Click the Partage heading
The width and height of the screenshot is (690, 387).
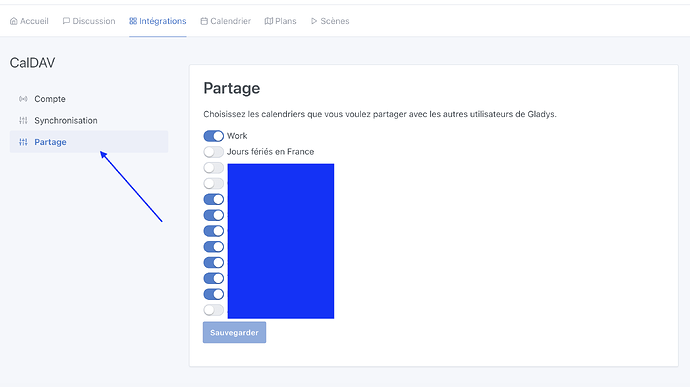click(231, 88)
